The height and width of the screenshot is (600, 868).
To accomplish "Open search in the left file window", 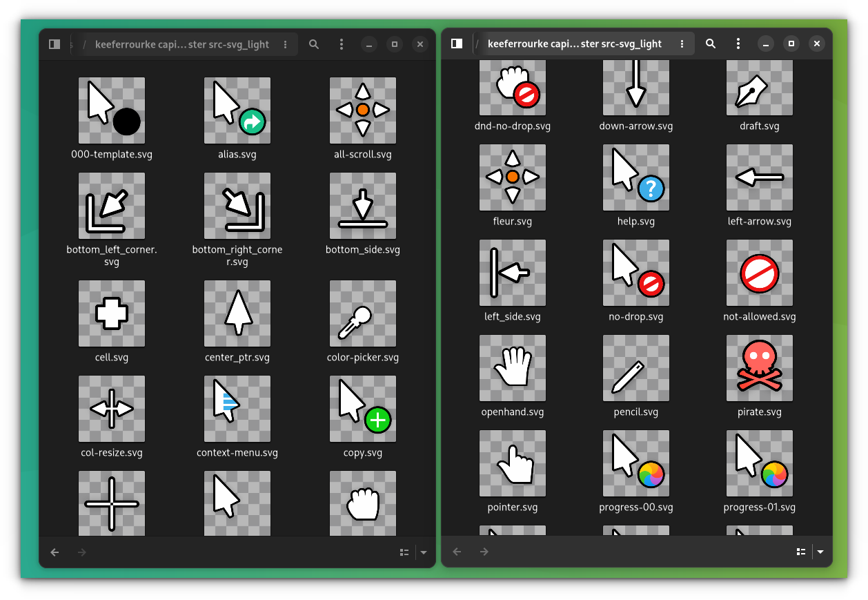I will pyautogui.click(x=314, y=44).
